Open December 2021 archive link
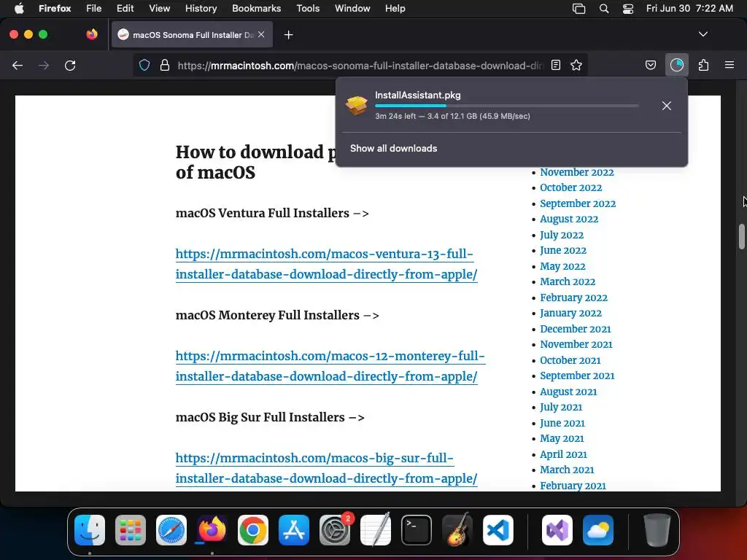The height and width of the screenshot is (560, 747). click(x=576, y=329)
